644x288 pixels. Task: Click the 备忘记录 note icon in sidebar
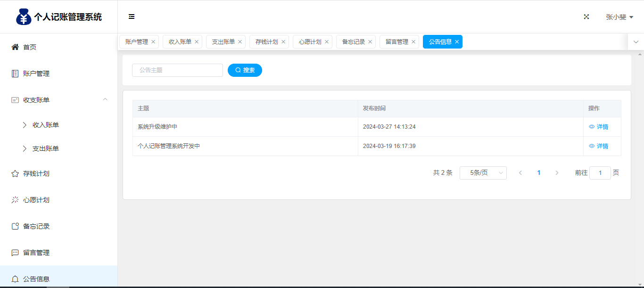tap(15, 226)
